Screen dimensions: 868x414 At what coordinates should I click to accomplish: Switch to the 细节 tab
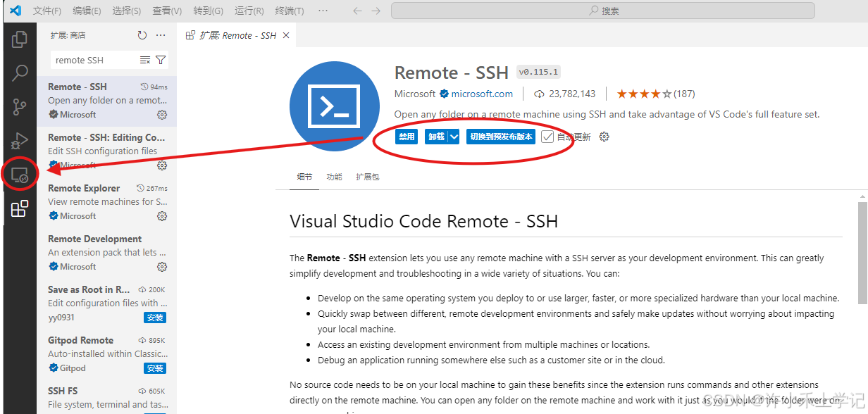coord(304,177)
